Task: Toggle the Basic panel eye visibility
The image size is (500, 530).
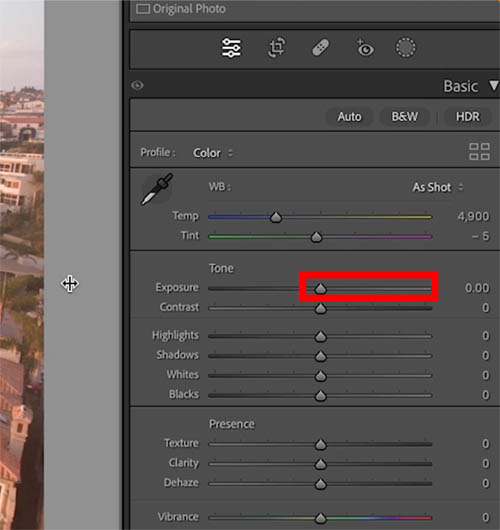Action: coord(137,85)
